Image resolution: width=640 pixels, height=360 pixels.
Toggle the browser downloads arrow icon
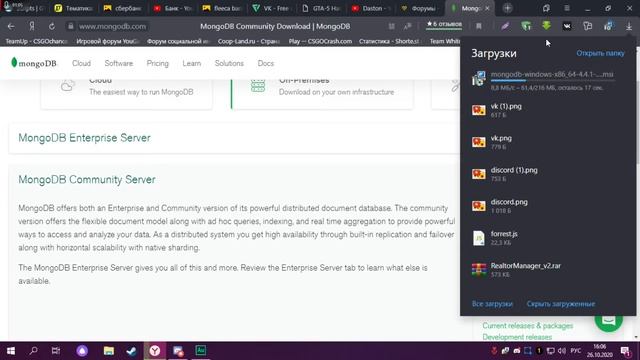629,26
